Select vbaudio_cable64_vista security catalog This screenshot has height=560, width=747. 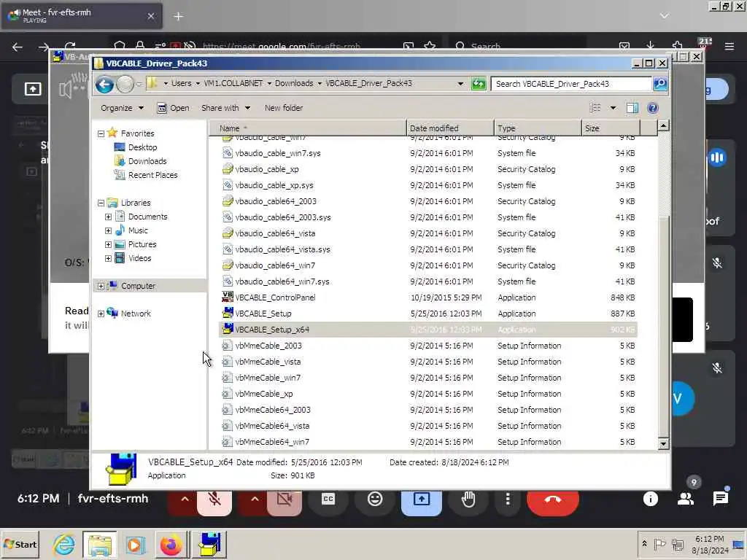click(x=427, y=233)
